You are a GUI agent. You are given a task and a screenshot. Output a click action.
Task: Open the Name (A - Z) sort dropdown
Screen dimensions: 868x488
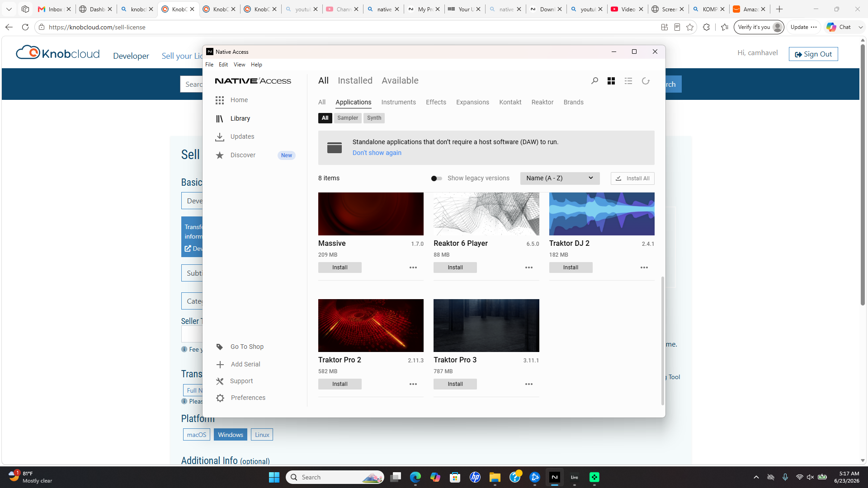(x=560, y=178)
